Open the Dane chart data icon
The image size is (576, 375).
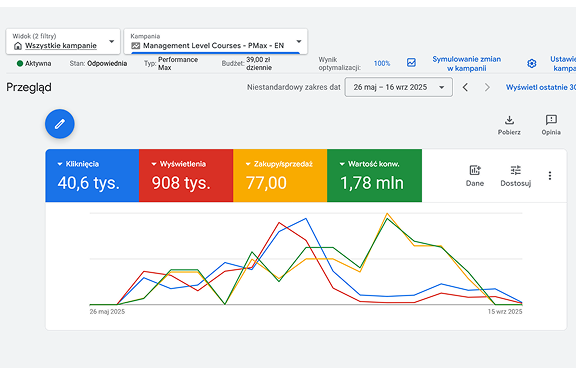(475, 170)
